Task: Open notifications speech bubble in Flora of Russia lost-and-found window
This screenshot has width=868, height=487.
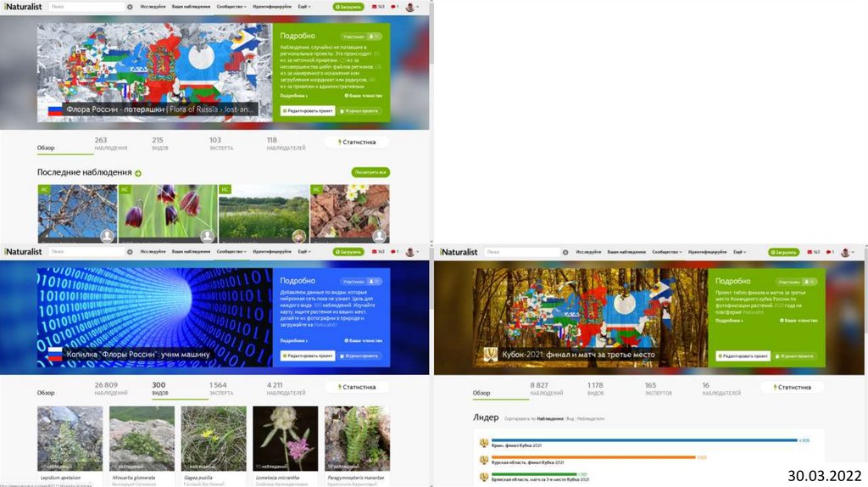Action: (x=394, y=7)
